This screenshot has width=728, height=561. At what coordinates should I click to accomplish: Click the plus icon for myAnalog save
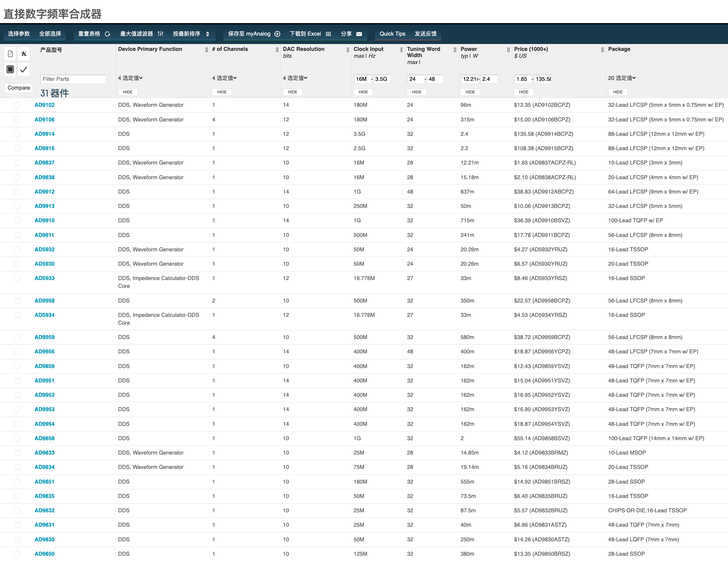[277, 34]
